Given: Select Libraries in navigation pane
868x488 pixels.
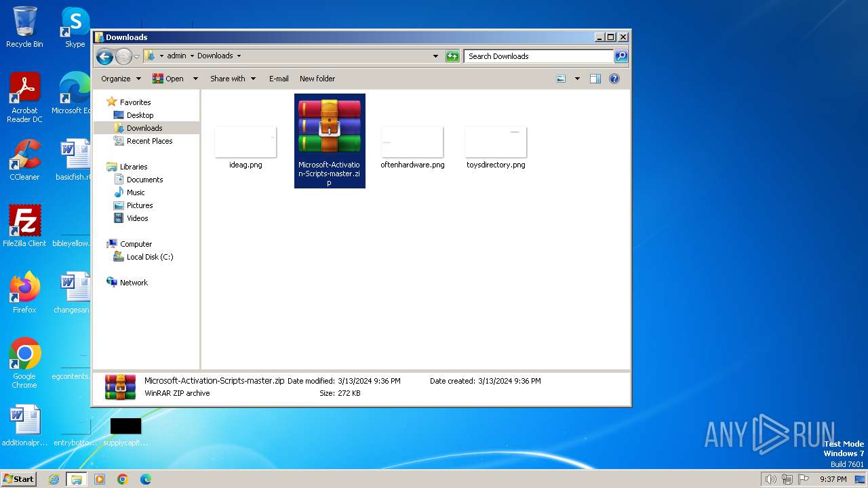Looking at the screenshot, I should [x=134, y=167].
